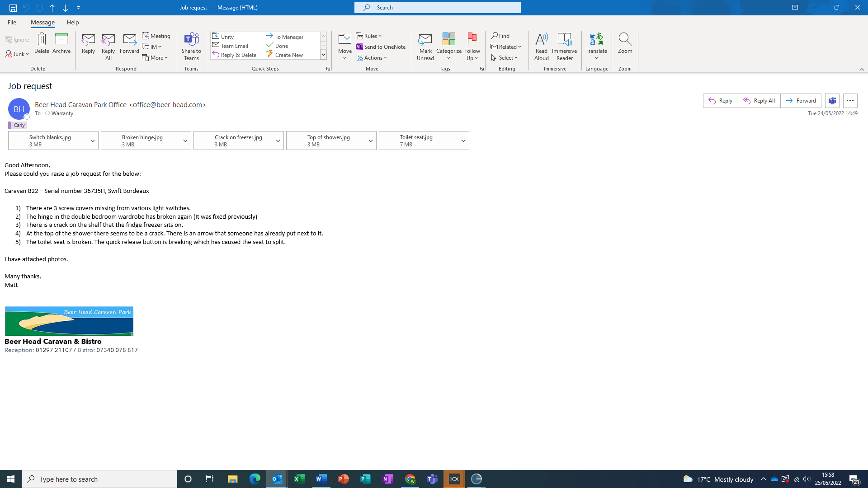The image size is (868, 488).
Task: Click the Read Aloud icon
Action: pos(541,39)
